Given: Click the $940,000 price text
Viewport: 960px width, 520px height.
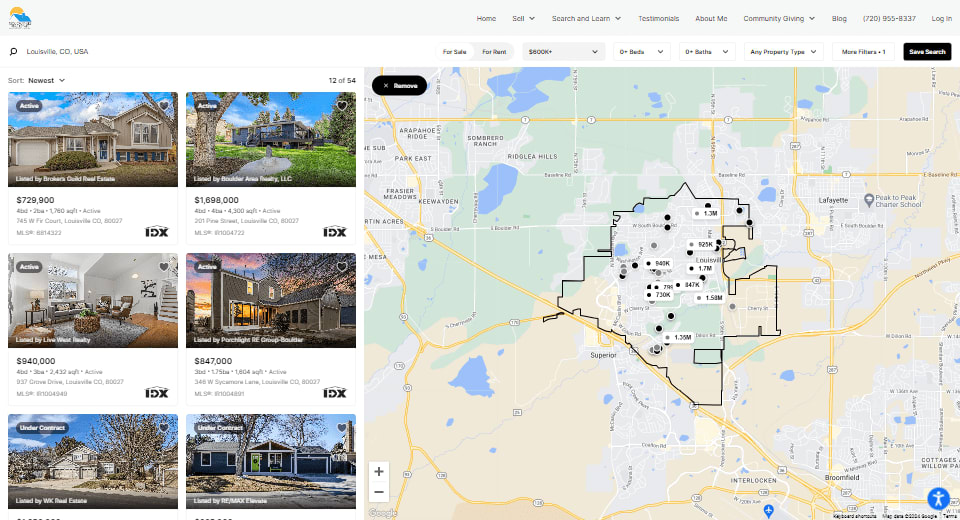Looking at the screenshot, I should pos(36,361).
